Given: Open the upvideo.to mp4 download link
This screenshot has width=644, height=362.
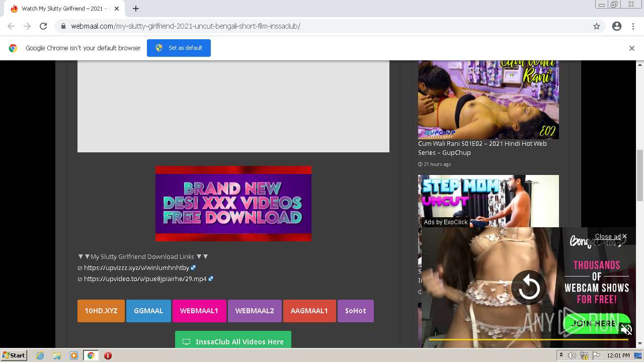Looking at the screenshot, I should 145,279.
